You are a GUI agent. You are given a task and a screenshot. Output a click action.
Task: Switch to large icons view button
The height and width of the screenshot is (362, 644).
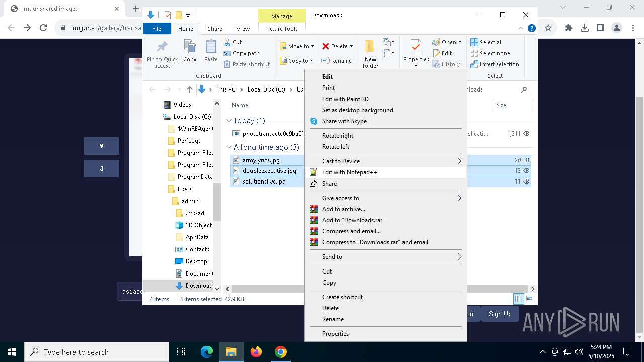pos(529,299)
